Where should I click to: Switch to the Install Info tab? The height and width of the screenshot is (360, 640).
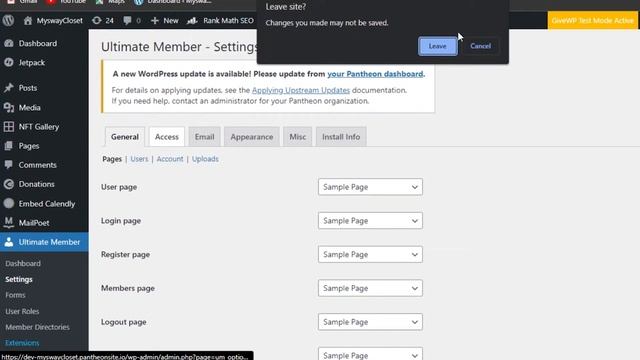point(341,137)
